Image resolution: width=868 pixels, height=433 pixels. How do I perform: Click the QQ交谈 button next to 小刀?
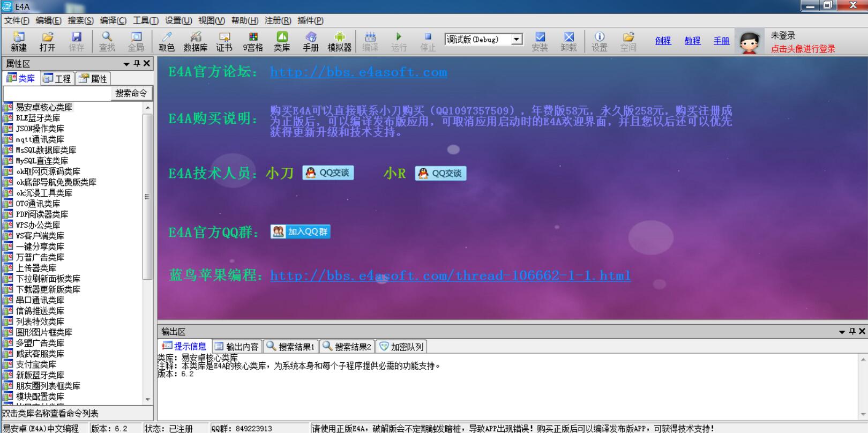328,173
